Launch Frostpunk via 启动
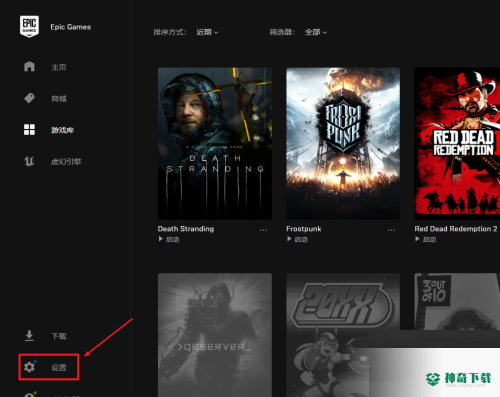The height and width of the screenshot is (397, 500). [301, 239]
